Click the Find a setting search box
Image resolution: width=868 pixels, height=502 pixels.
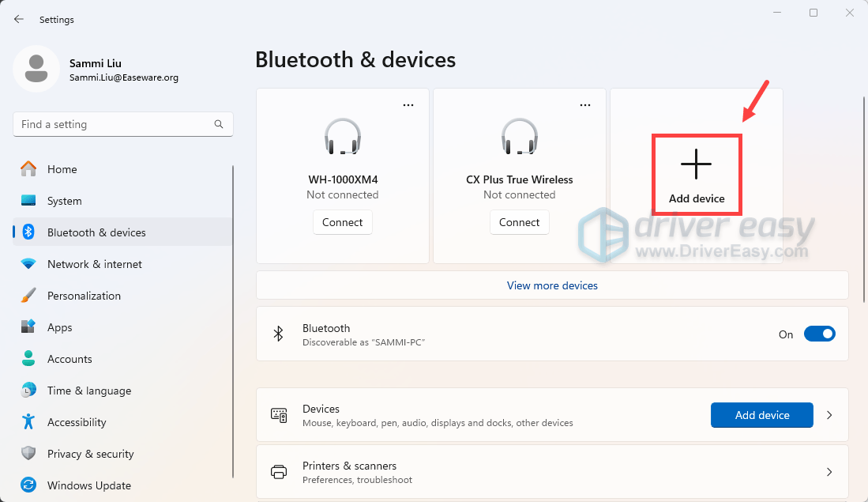115,124
